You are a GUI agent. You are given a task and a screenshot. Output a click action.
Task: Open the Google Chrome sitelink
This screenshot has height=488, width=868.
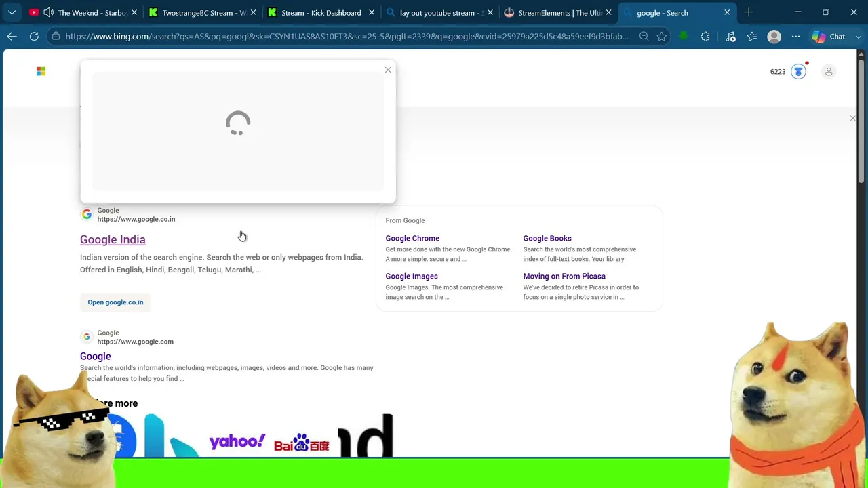click(x=412, y=238)
